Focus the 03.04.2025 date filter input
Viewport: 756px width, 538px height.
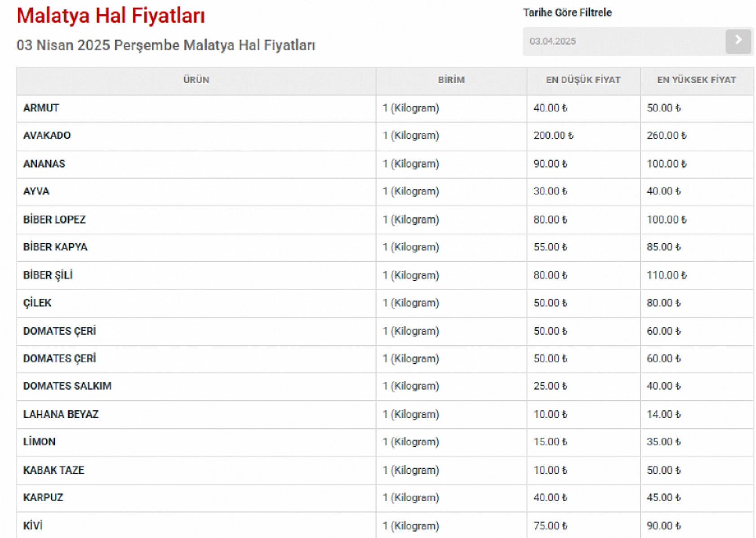pyautogui.click(x=623, y=41)
